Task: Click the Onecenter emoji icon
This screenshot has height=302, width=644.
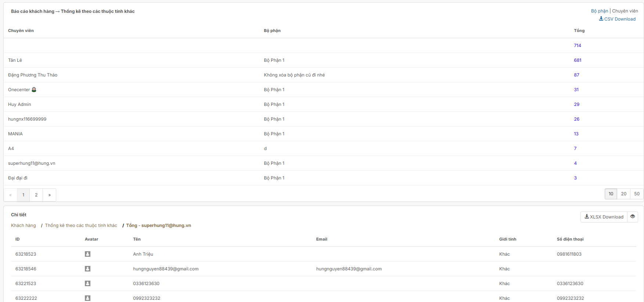Action: [x=34, y=90]
